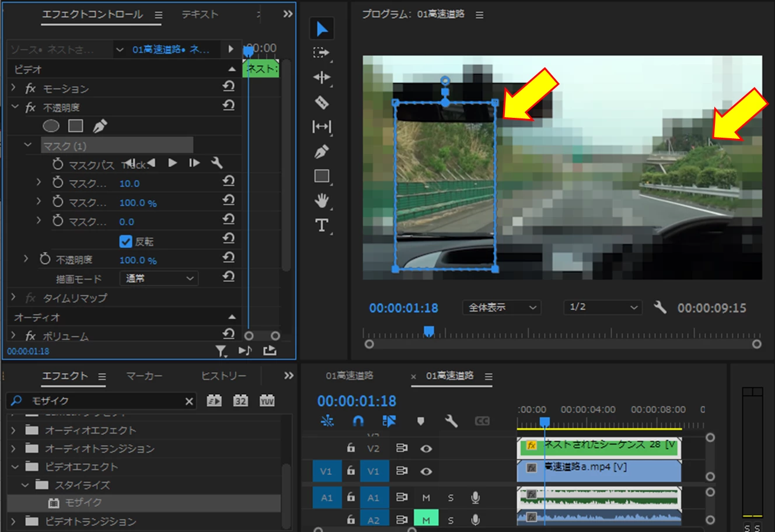Toggle opacity stopwatch animation

[x=45, y=259]
